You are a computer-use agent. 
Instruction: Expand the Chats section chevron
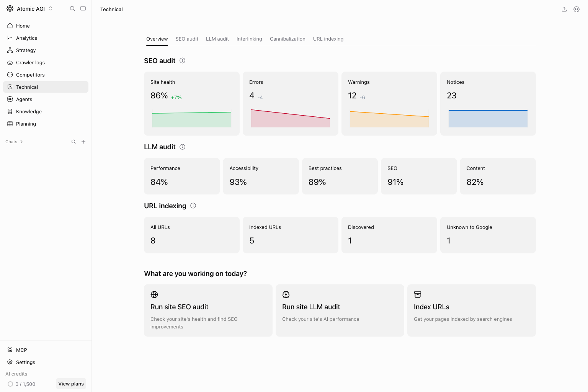(x=21, y=142)
